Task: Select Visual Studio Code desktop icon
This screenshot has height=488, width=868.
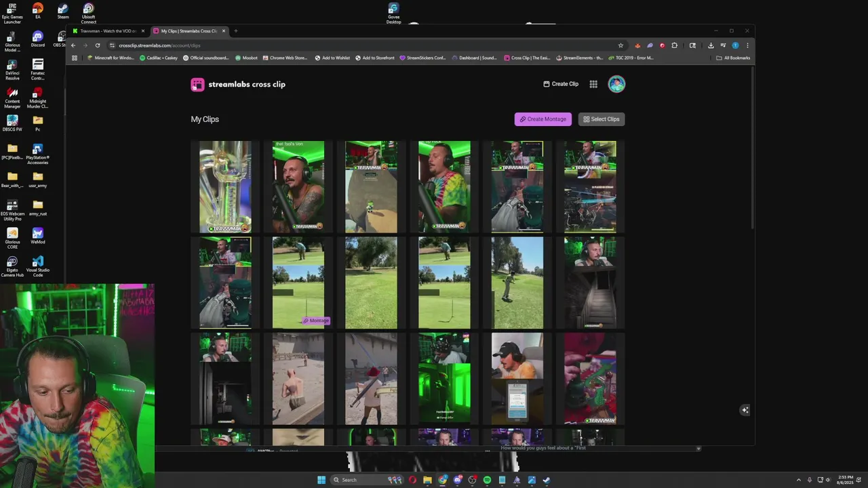Action: click(38, 266)
